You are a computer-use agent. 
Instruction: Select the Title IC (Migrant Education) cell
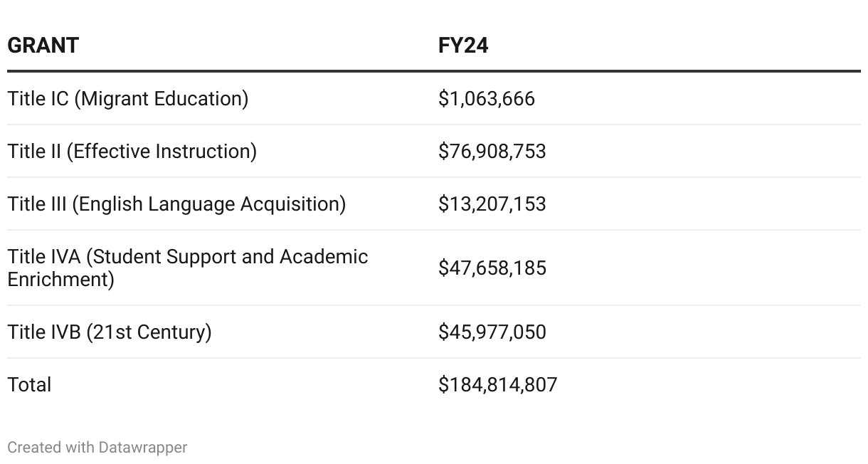[128, 98]
